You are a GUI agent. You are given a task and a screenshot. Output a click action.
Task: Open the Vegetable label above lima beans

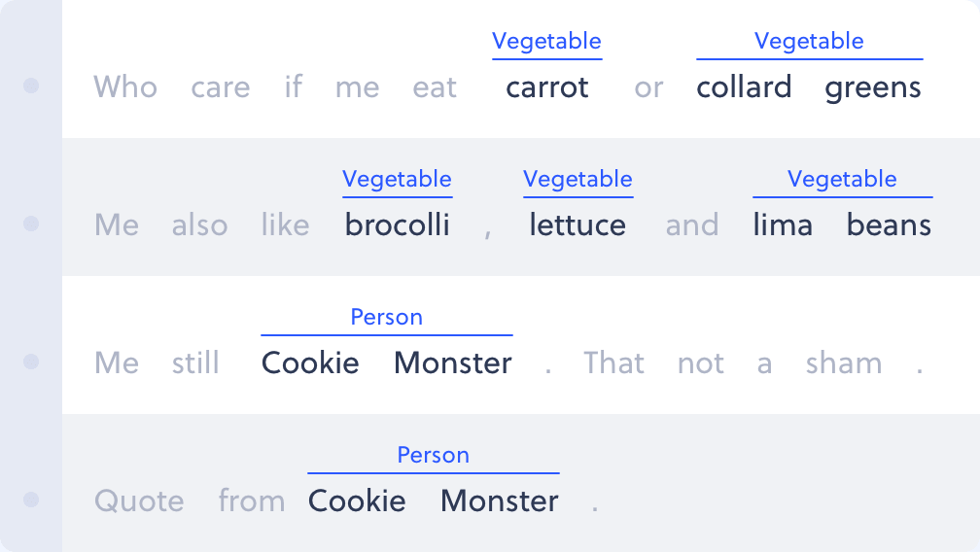pos(843,179)
